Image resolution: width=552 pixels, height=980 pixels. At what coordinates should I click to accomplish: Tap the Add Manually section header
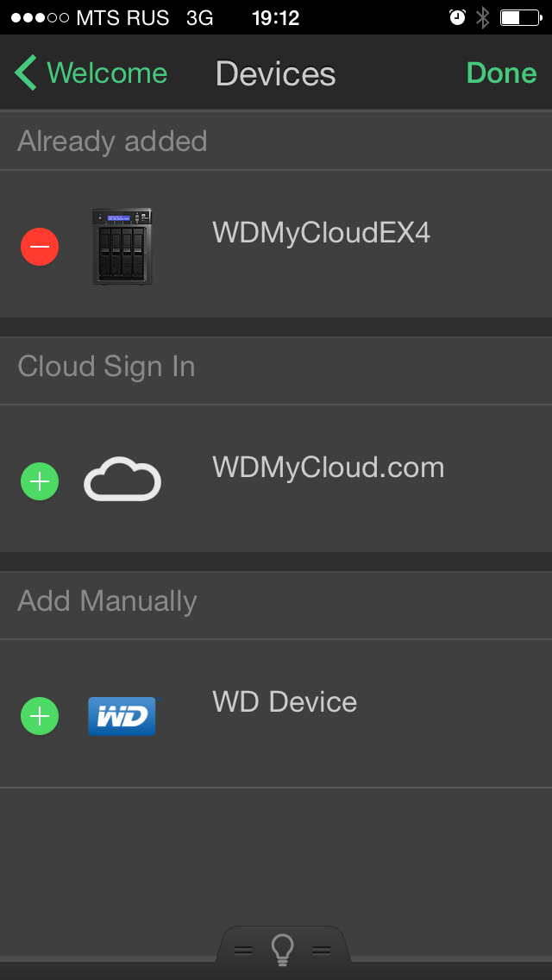pos(107,601)
